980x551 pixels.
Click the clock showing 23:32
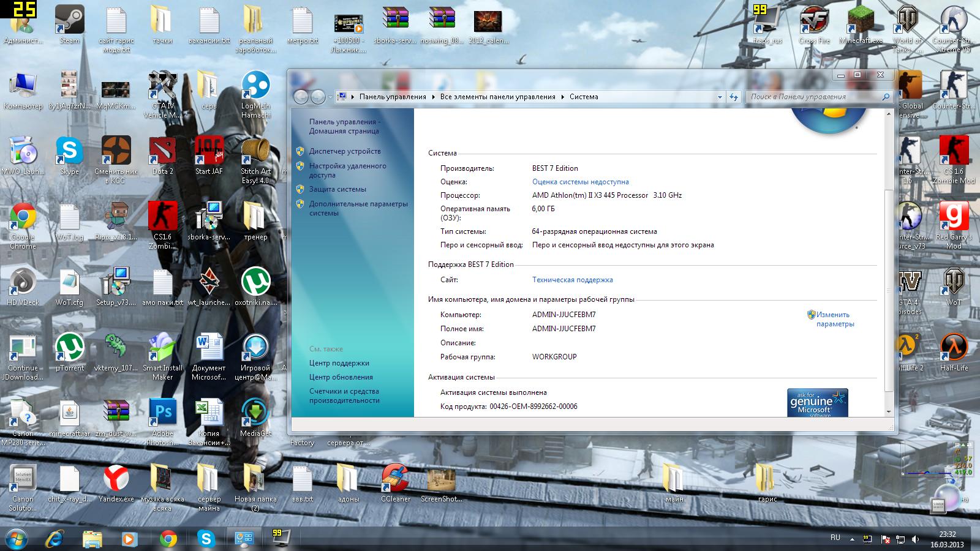947,534
